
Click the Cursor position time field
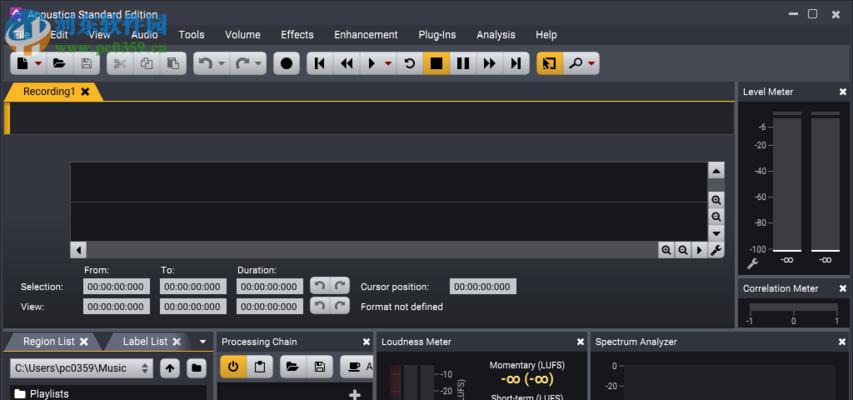point(483,287)
